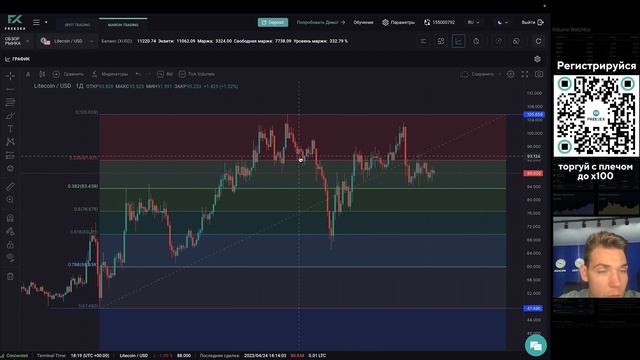
Task: Take a chart snapshot with camera icon
Action: 539,74
